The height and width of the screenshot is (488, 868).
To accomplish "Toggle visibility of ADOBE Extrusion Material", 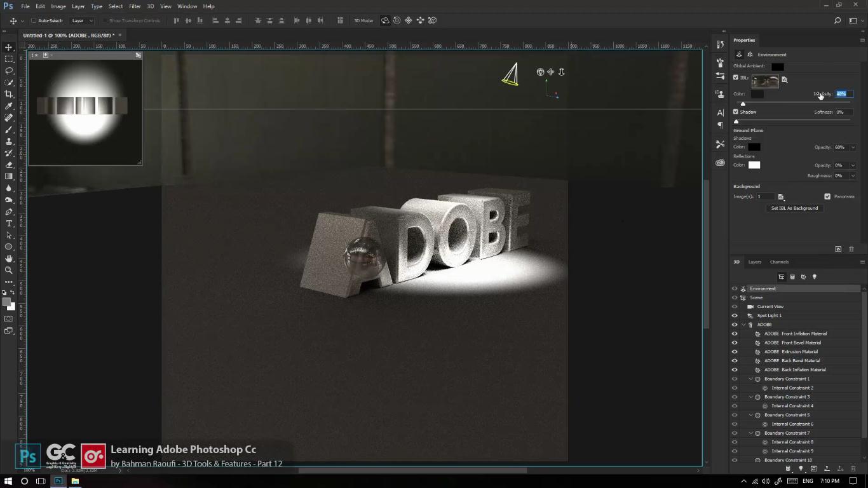I will click(735, 351).
